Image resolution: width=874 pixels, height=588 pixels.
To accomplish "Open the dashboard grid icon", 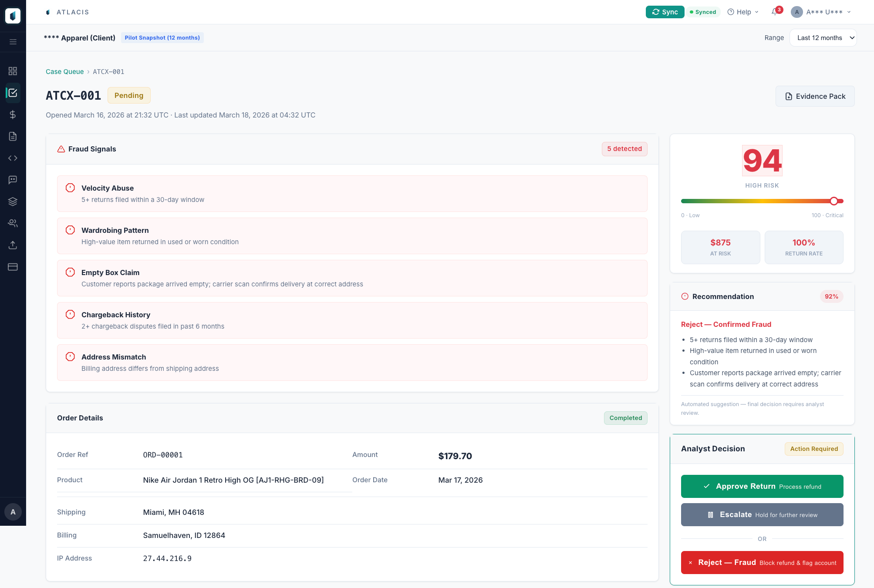I will click(x=13, y=71).
